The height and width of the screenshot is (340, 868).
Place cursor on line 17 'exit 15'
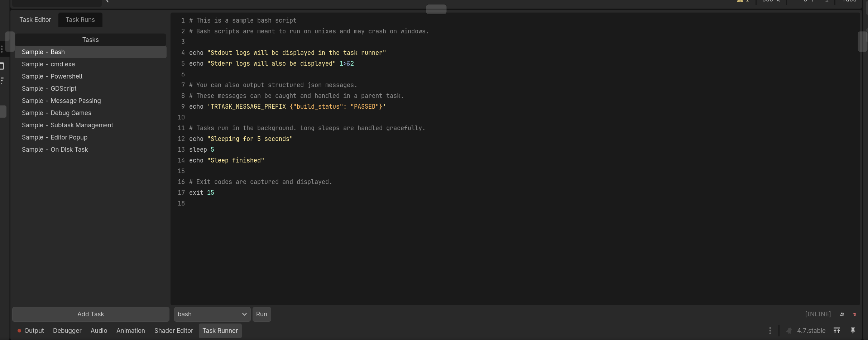pyautogui.click(x=202, y=193)
